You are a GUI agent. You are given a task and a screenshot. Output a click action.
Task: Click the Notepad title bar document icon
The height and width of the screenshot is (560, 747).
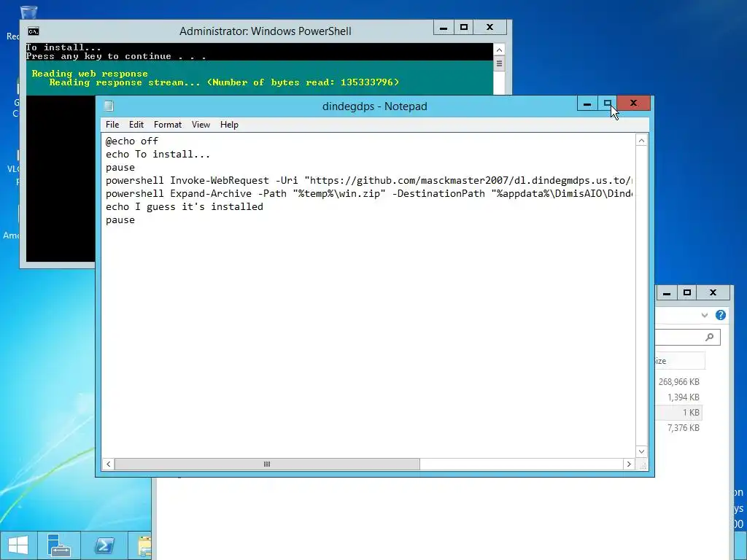(x=109, y=106)
